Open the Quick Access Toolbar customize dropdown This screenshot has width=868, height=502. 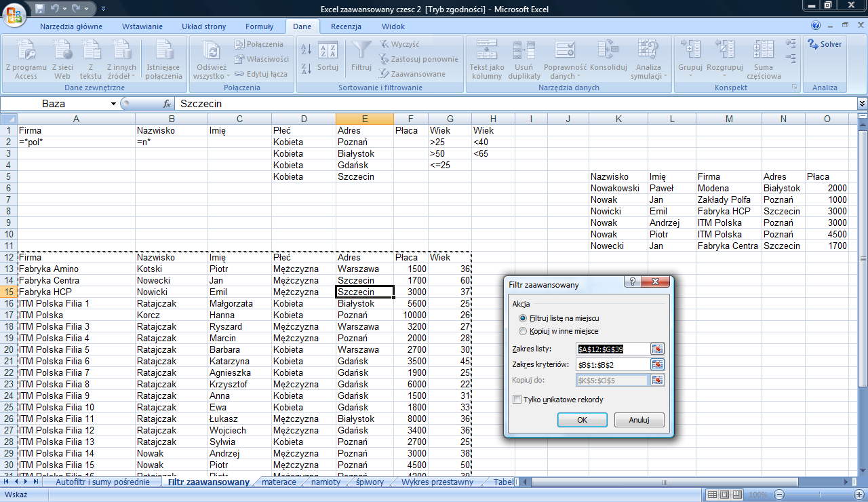103,9
